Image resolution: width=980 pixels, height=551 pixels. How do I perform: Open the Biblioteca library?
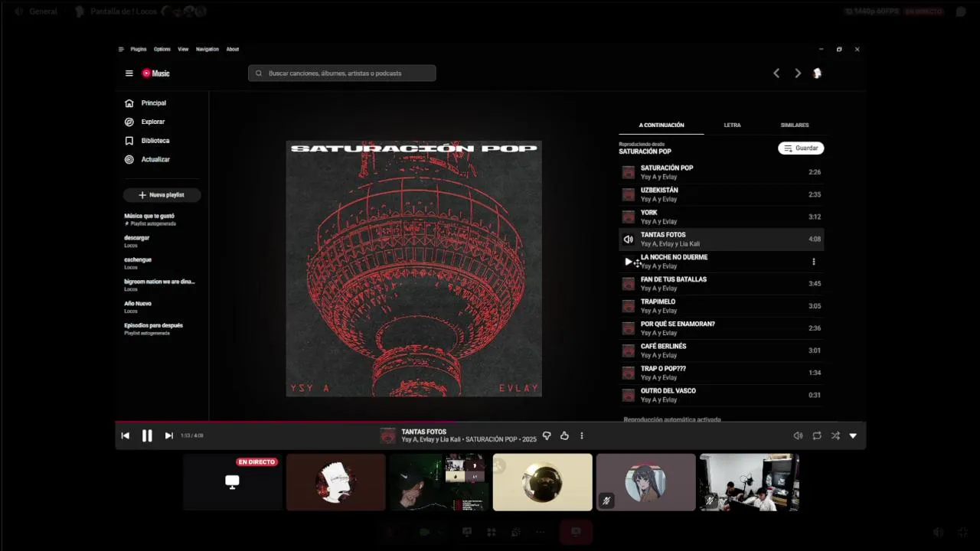(155, 141)
